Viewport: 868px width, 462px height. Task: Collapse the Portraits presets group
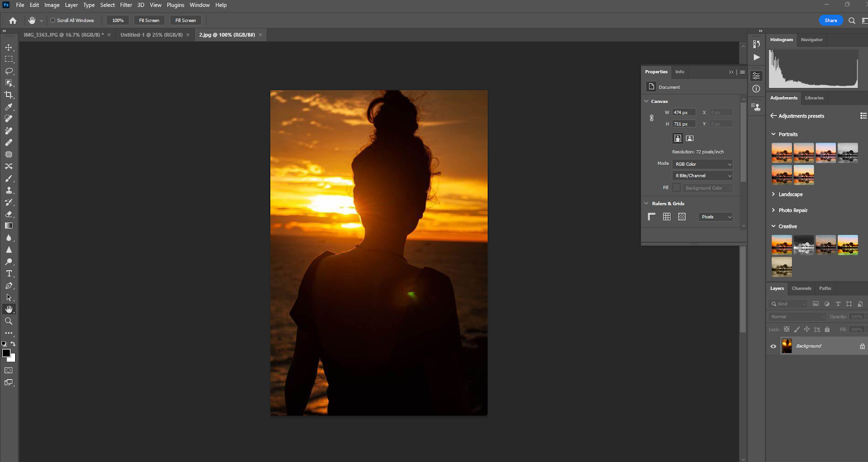point(774,134)
